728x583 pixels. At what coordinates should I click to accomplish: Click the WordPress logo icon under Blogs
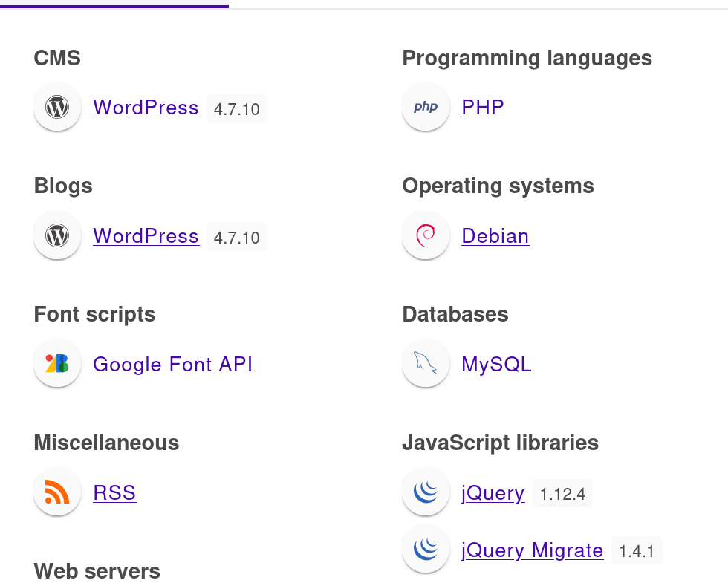click(x=57, y=235)
